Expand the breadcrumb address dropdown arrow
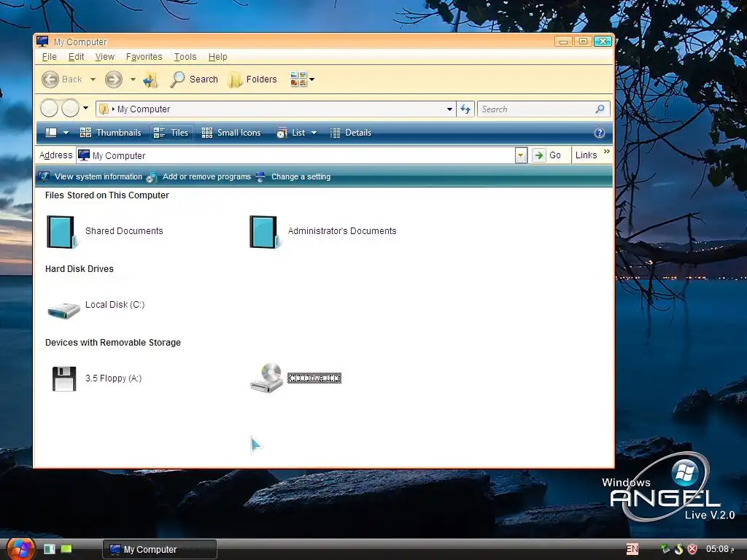Screen dimensions: 747x560 tap(449, 109)
